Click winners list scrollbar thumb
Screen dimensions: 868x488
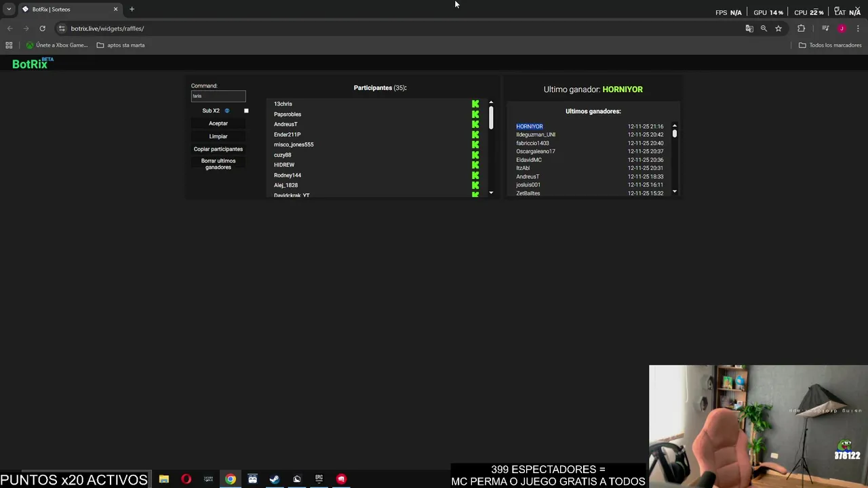[675, 134]
